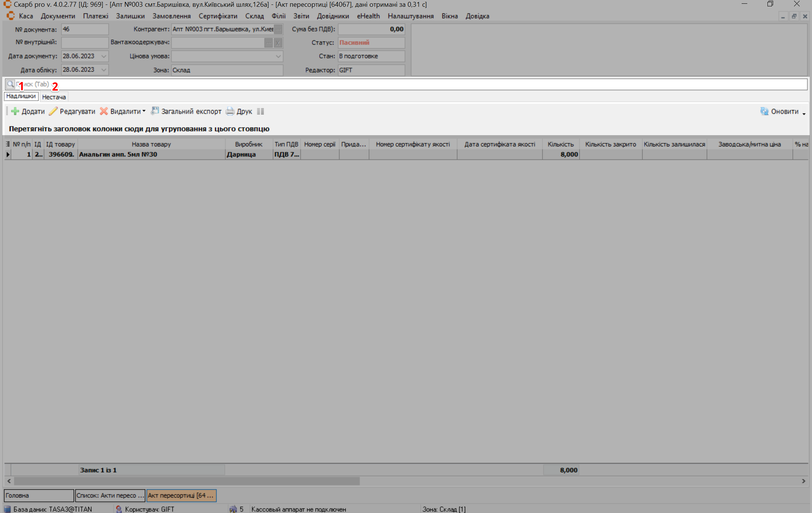Switch to Список: Акти пересо window tab

(110, 495)
